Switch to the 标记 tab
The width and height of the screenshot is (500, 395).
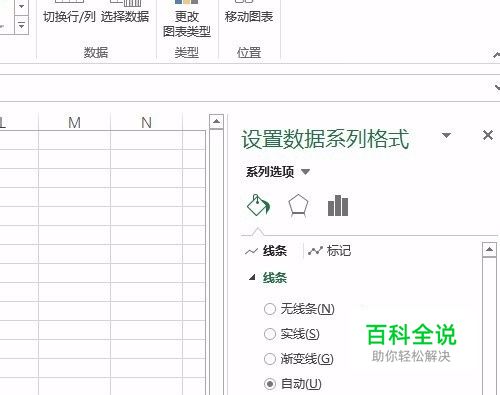329,251
